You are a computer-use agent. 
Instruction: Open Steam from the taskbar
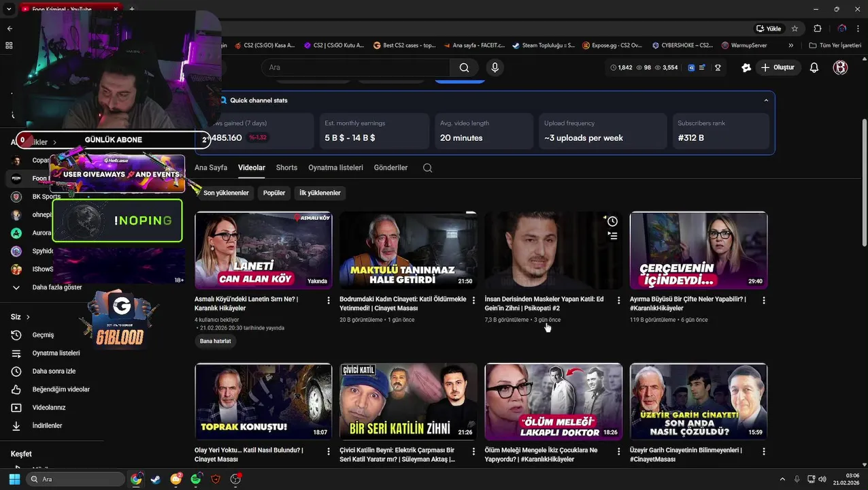(x=156, y=479)
